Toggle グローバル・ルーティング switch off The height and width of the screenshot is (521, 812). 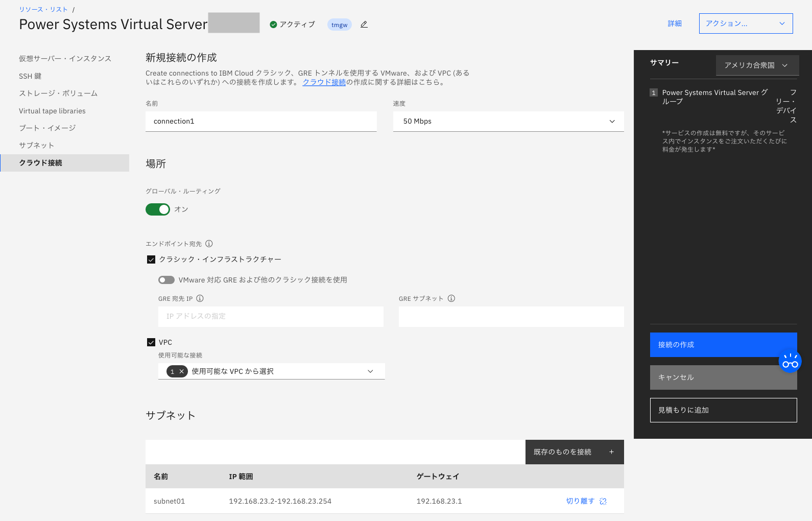pyautogui.click(x=158, y=209)
